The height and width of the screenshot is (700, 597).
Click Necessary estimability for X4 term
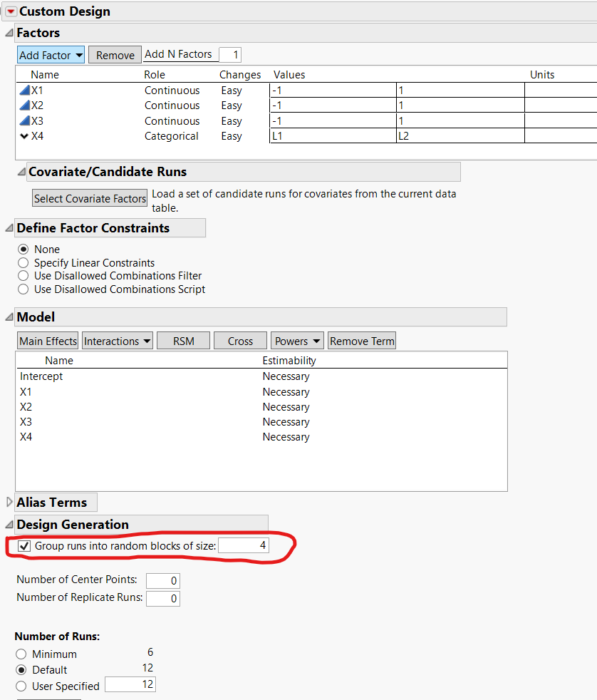coord(286,437)
